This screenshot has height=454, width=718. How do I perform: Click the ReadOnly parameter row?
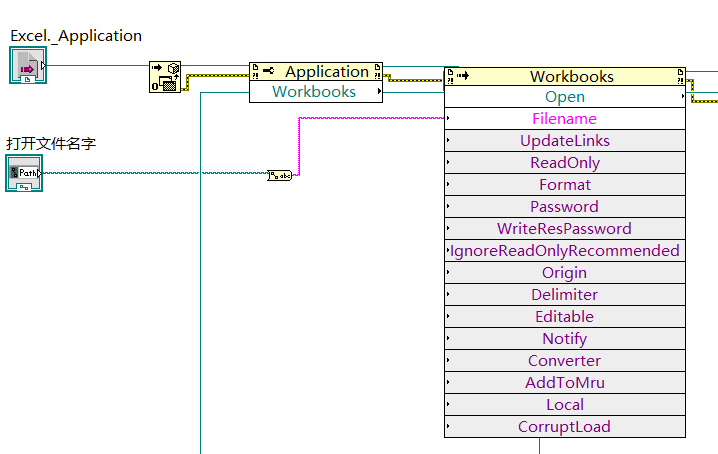point(565,163)
